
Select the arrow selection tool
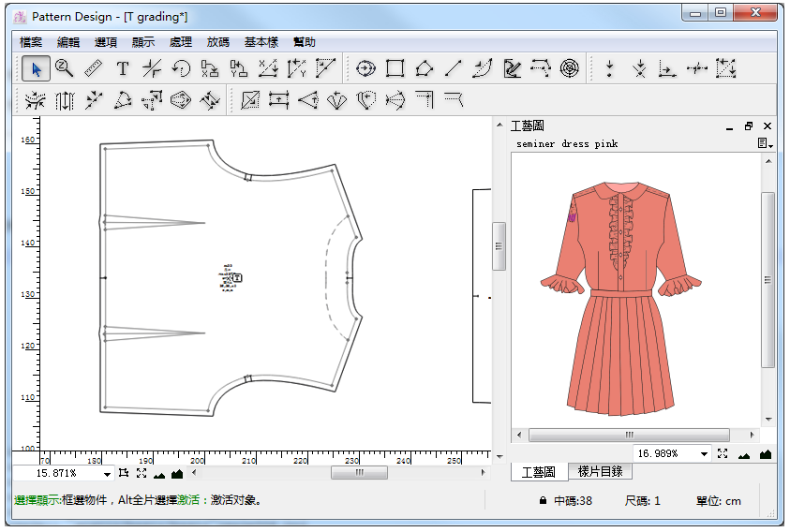[x=36, y=68]
